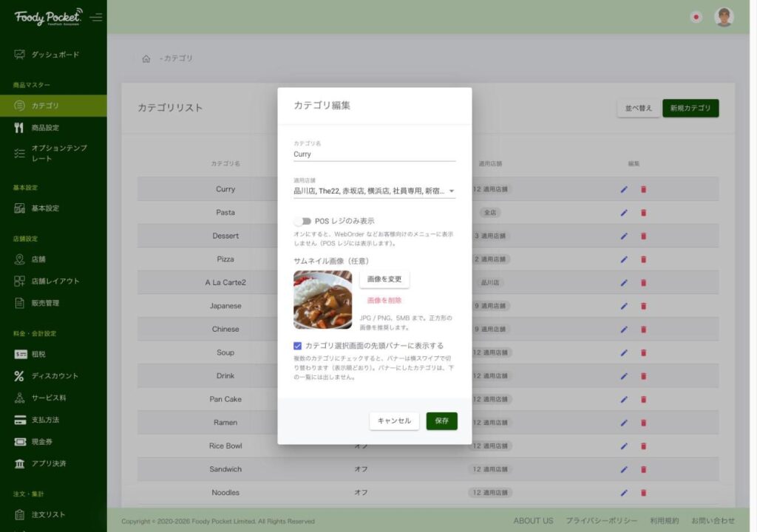Click the 全店 badge in Pasta row
This screenshot has width=757, height=532.
pos(490,212)
